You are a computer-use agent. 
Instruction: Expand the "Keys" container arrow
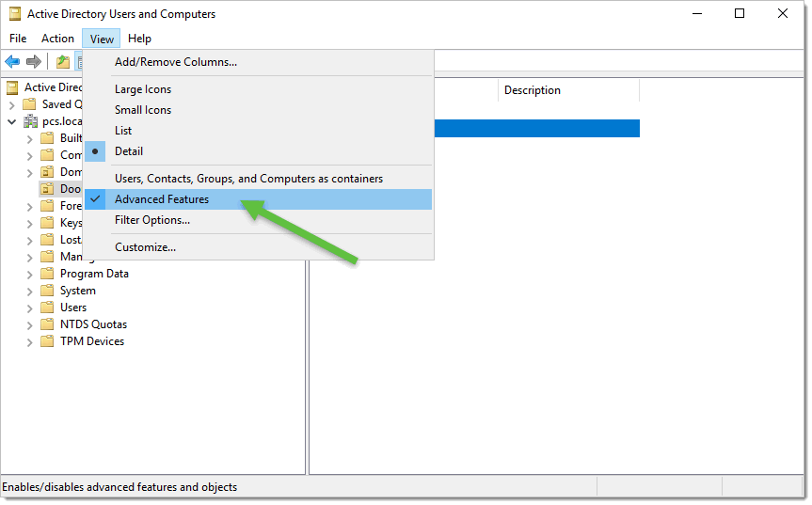(29, 224)
